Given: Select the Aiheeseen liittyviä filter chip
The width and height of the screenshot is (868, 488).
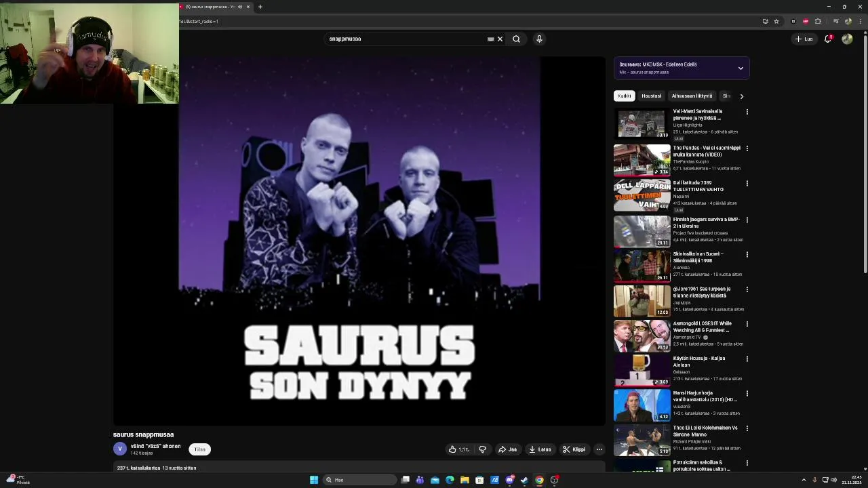Looking at the screenshot, I should tap(692, 96).
